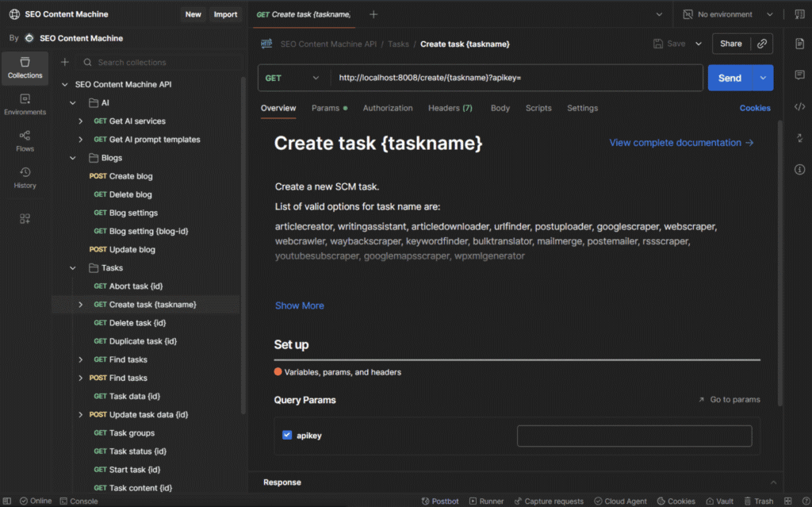Open the code snippet icon in right sidebar

click(799, 106)
